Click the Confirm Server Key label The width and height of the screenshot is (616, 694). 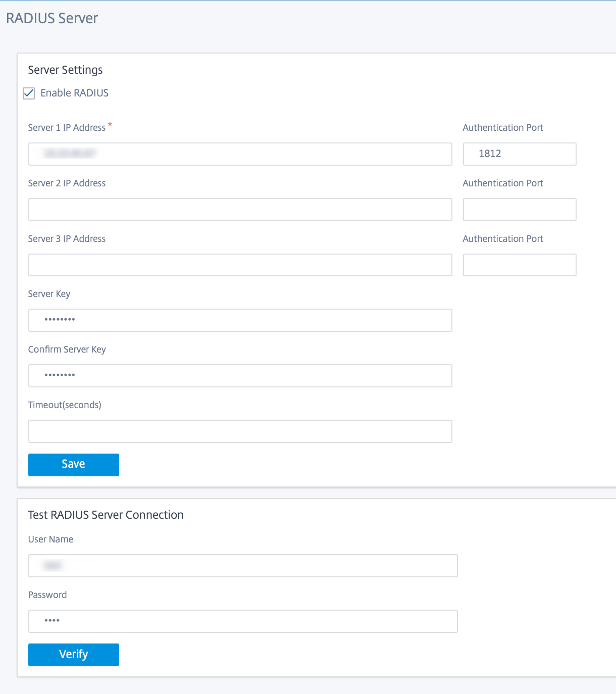67,350
